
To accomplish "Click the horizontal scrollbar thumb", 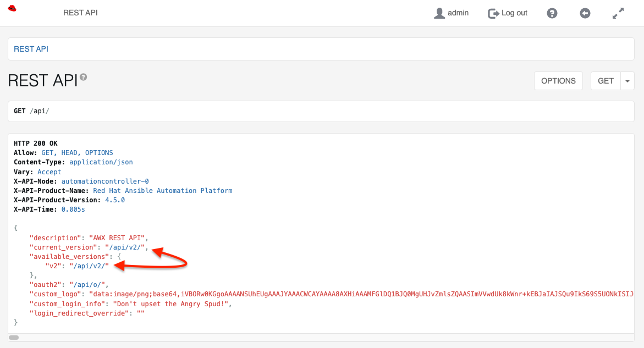I will tap(14, 338).
